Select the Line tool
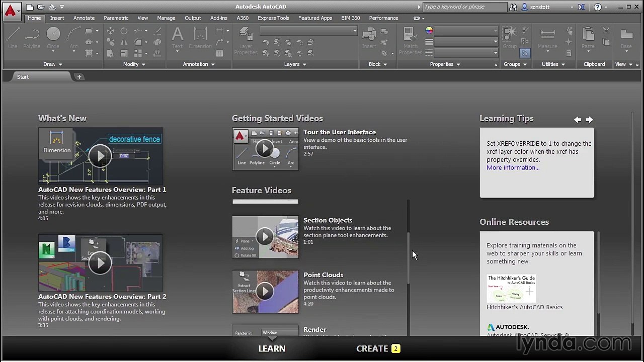The image size is (644, 362). click(x=13, y=38)
